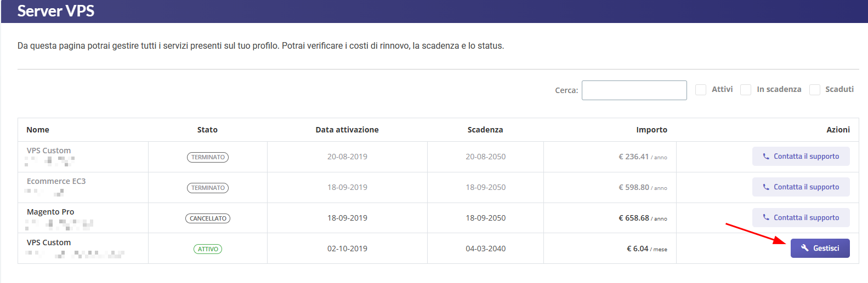Click the Nome column header
This screenshot has height=283, width=868.
pyautogui.click(x=38, y=130)
